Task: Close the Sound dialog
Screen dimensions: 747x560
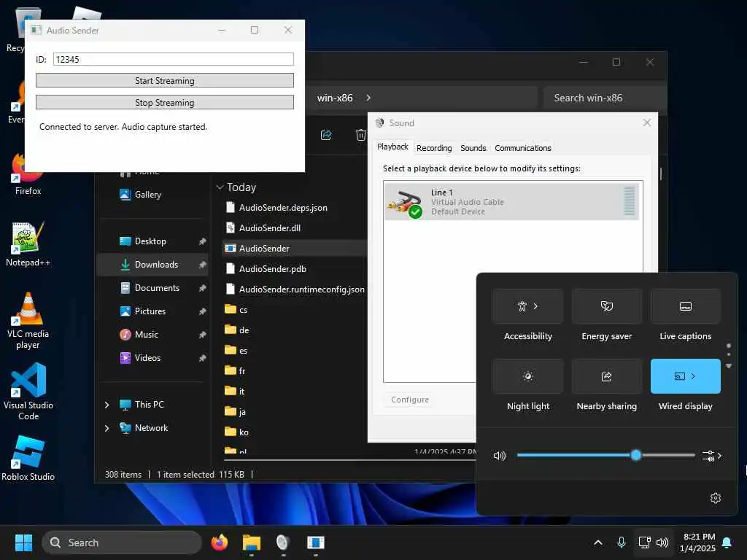Action: (x=646, y=122)
